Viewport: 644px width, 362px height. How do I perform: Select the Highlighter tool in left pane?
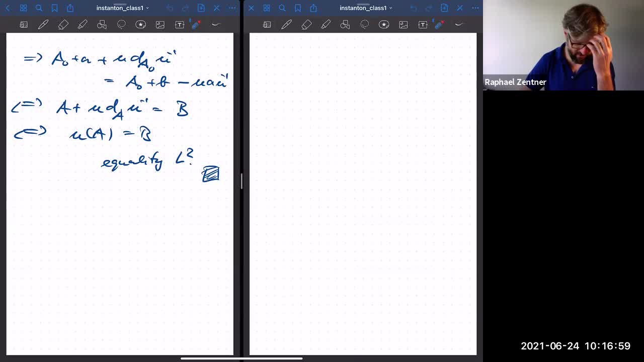tap(83, 25)
